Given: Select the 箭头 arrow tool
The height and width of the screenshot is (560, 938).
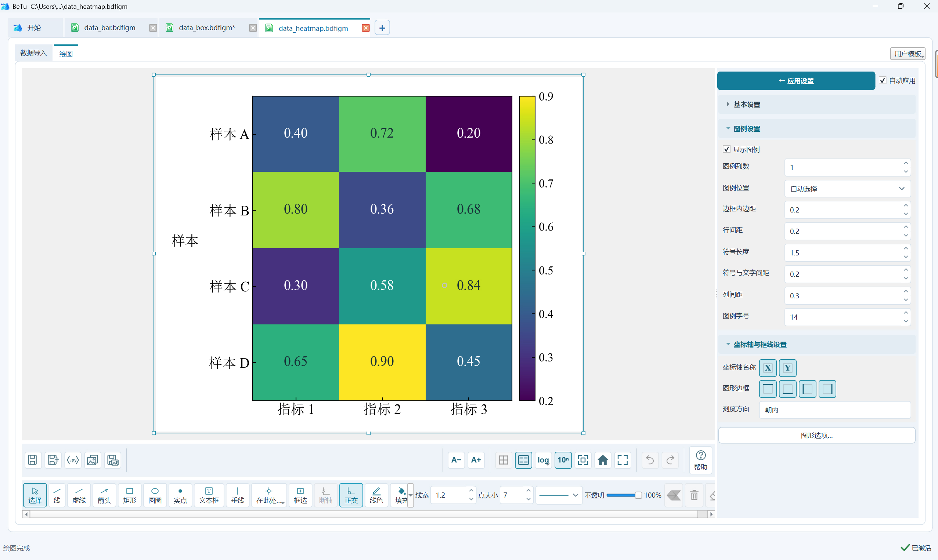Looking at the screenshot, I should click(x=104, y=495).
